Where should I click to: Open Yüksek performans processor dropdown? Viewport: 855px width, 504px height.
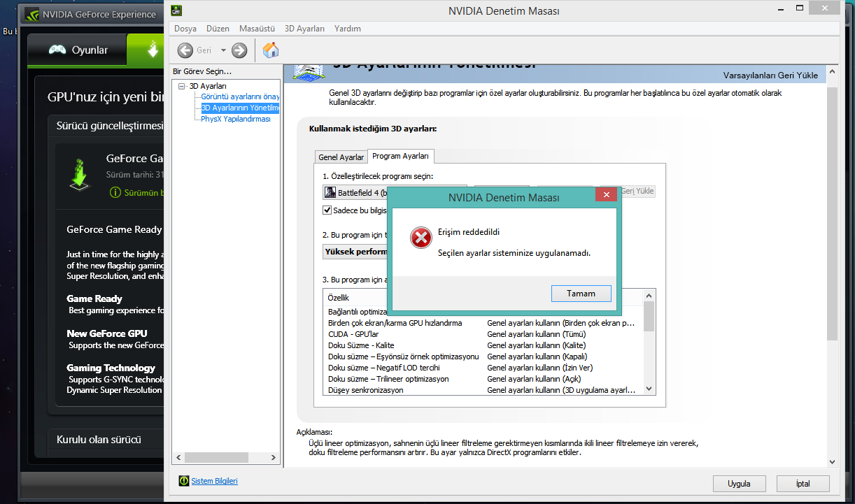355,252
